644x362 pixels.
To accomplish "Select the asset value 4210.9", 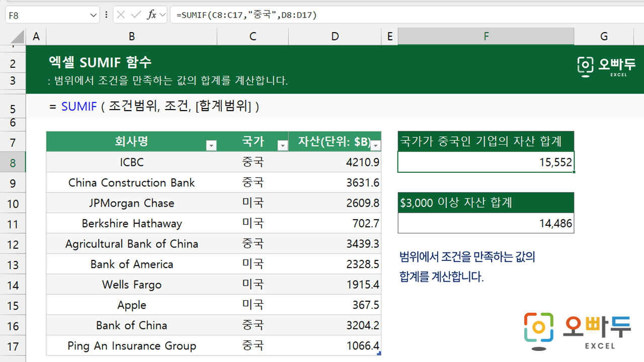I will tap(335, 162).
